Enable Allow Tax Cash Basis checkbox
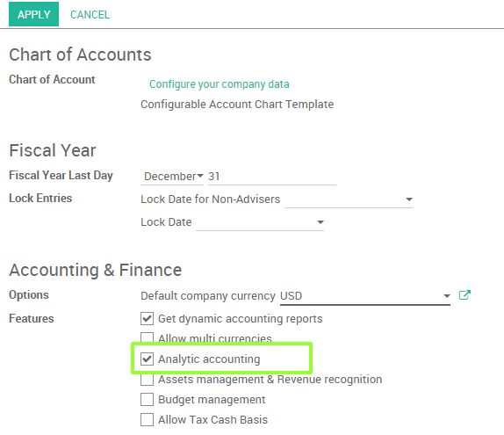The width and height of the screenshot is (504, 435). click(x=147, y=419)
